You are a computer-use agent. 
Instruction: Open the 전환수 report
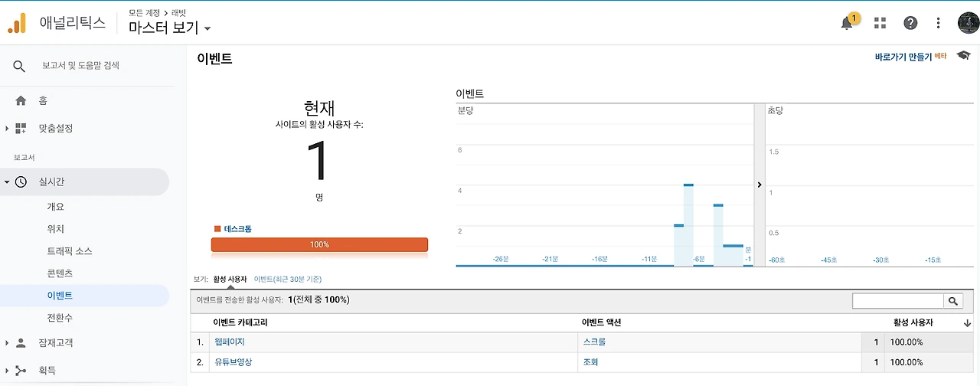[60, 317]
